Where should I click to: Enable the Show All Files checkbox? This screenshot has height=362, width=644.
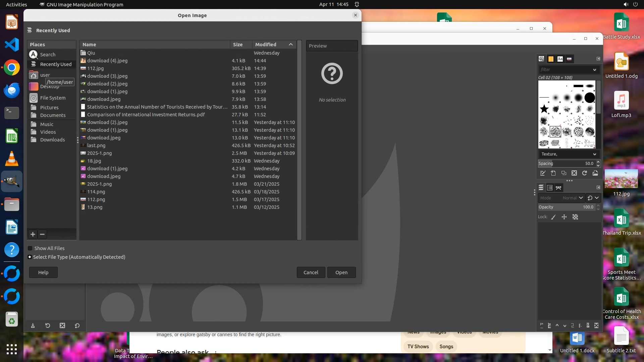(x=30, y=248)
